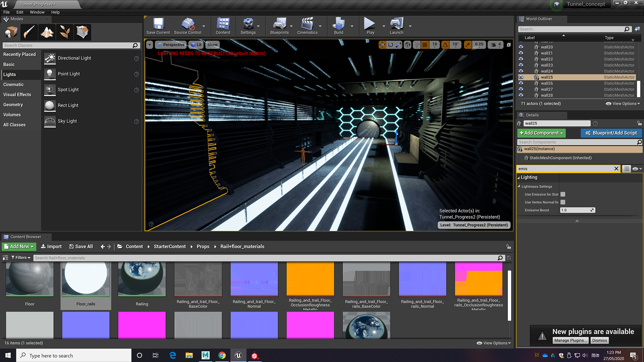644x362 pixels.
Task: Open Chrome from the taskbar
Action: click(x=222, y=355)
